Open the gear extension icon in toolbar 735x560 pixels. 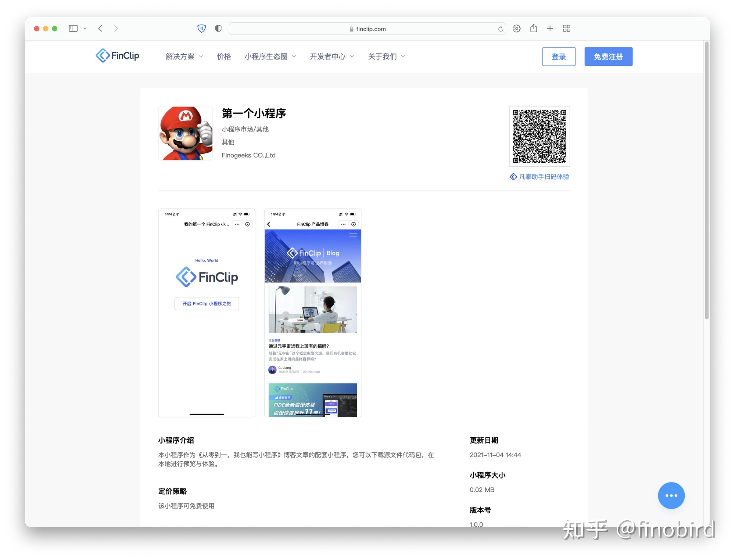pyautogui.click(x=517, y=28)
